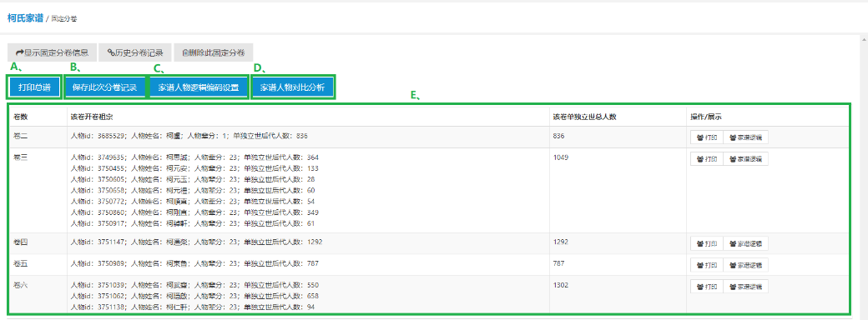Click the 打印 button for 卷二

[706, 137]
